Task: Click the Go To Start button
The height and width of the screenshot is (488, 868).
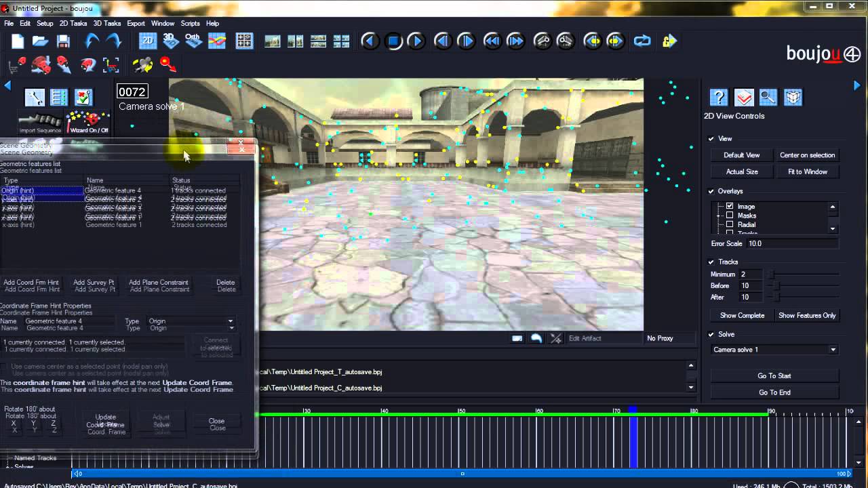Action: click(774, 375)
